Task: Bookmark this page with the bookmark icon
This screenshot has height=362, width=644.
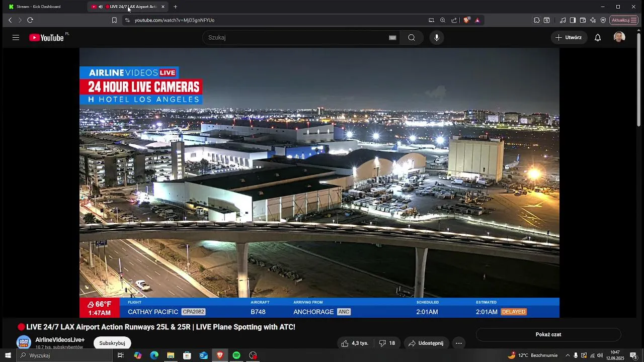Action: tap(114, 20)
